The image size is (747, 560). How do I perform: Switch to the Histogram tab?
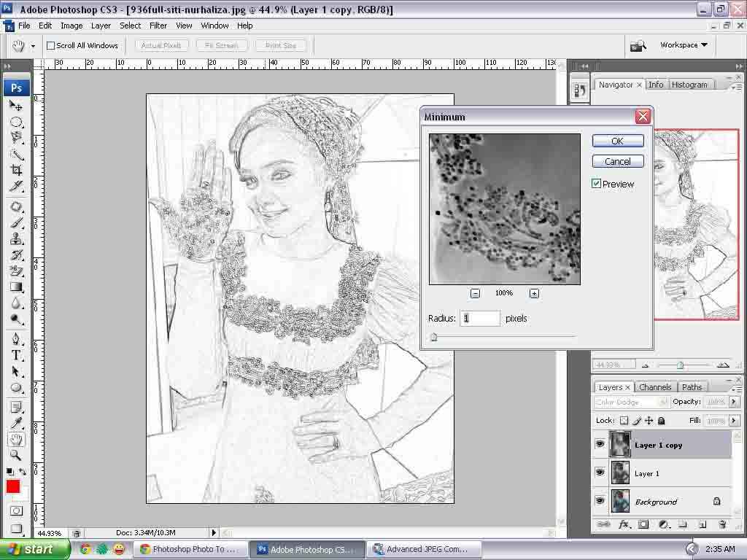pos(689,85)
